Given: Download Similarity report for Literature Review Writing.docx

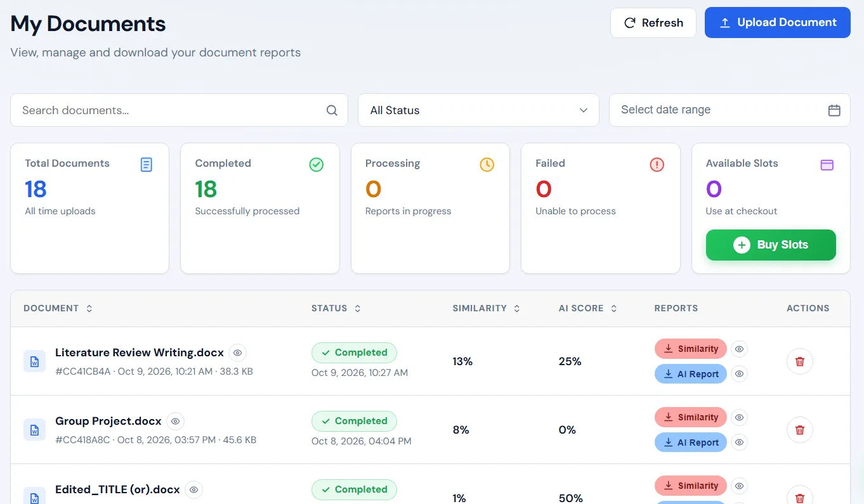Looking at the screenshot, I should coord(691,349).
